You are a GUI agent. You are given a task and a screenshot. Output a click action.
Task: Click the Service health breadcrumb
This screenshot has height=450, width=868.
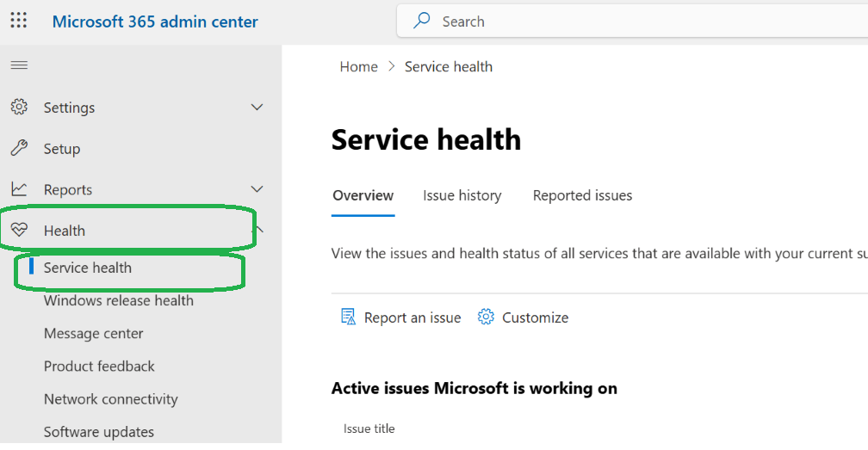click(x=449, y=67)
